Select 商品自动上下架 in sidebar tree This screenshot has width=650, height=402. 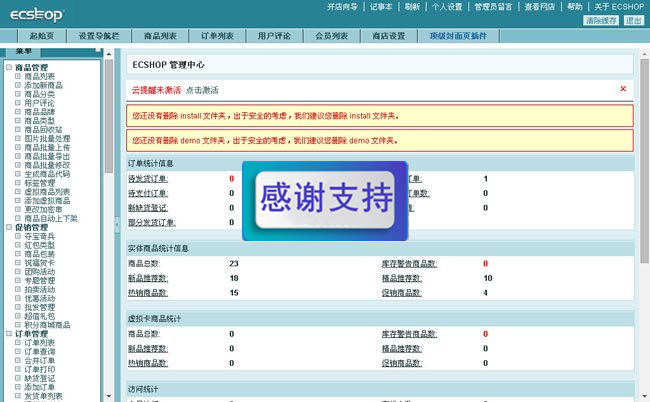51,218
